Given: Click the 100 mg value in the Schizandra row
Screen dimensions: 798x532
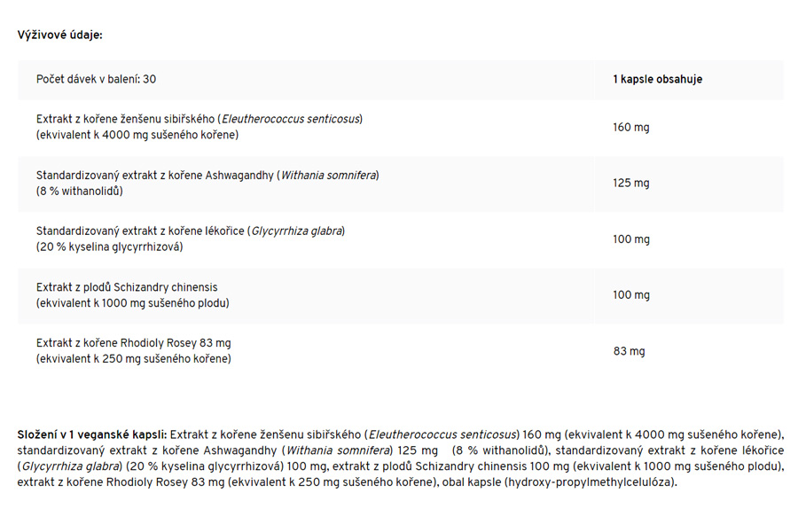Looking at the screenshot, I should [630, 295].
